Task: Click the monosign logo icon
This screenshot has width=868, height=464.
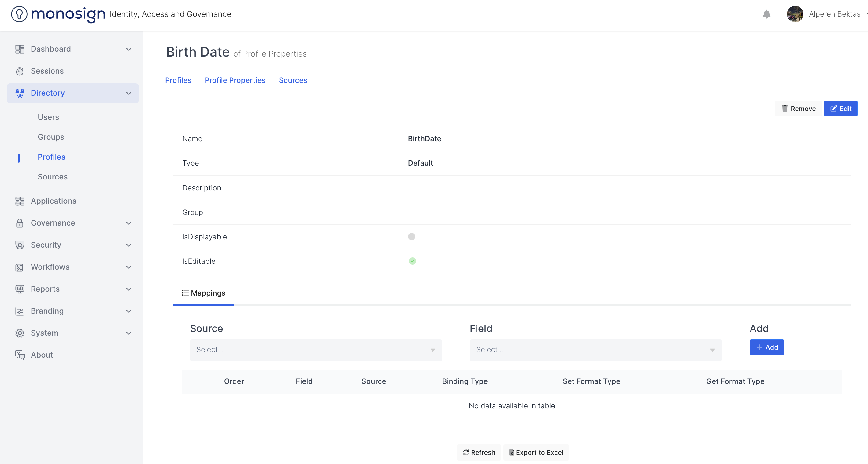Action: point(19,14)
